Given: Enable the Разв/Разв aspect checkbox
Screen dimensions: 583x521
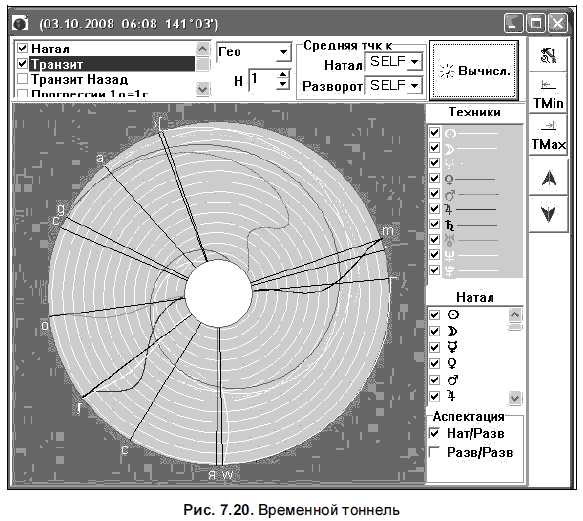Looking at the screenshot, I should 434,452.
